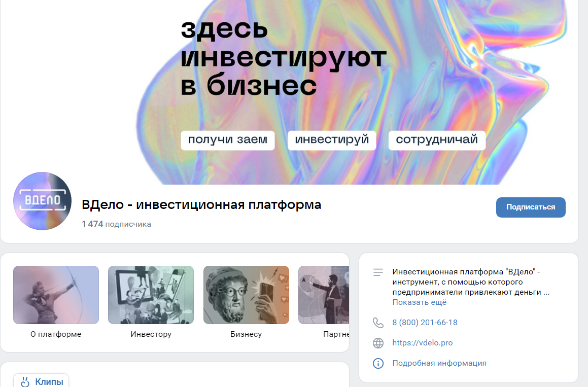Open Подробная информация link
This screenshot has width=588, height=387.
click(439, 363)
